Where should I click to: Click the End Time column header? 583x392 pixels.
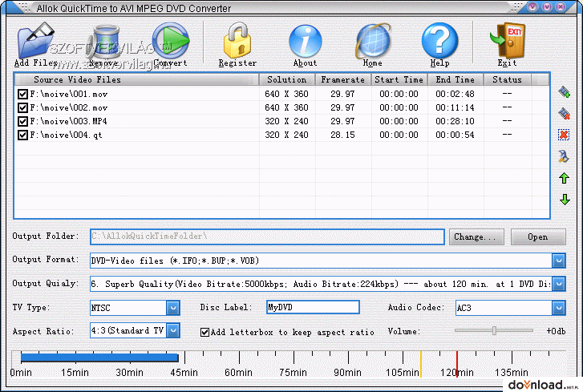coord(455,79)
